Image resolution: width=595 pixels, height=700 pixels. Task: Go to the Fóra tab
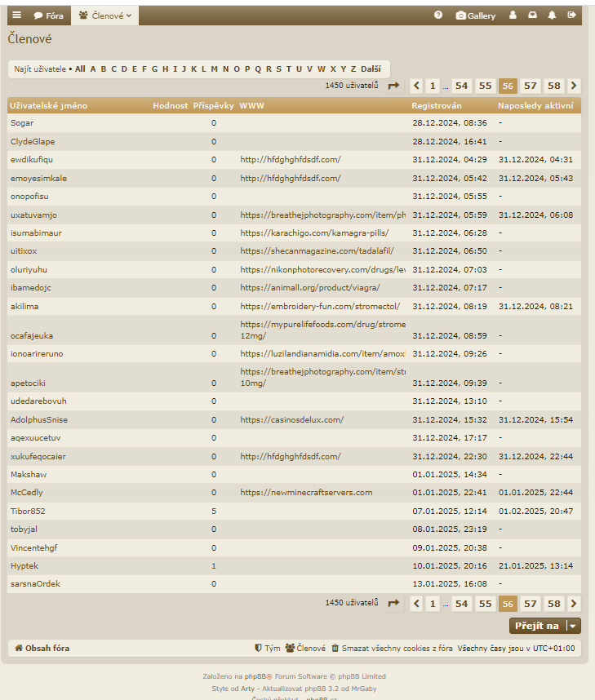pos(48,16)
